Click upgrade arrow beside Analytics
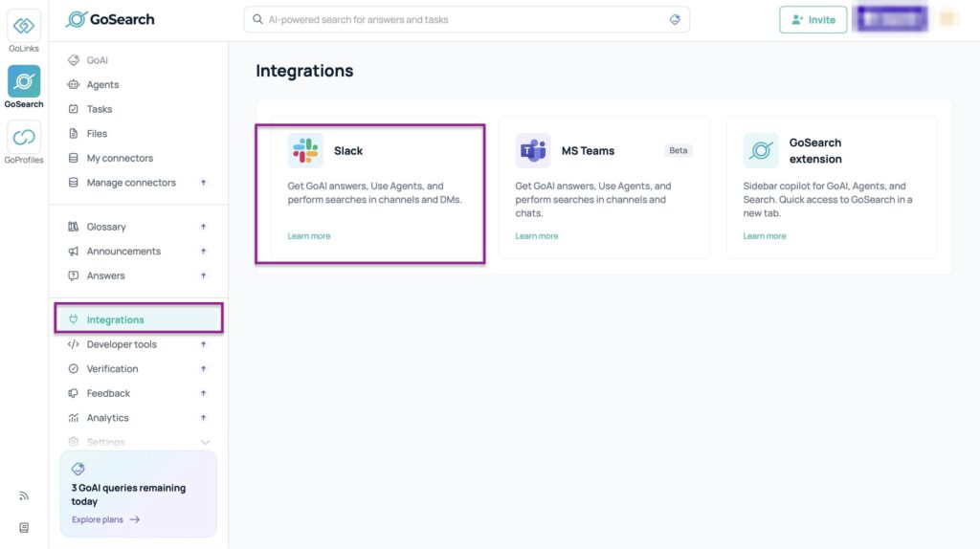Viewport: 980px width, 549px height. click(203, 417)
